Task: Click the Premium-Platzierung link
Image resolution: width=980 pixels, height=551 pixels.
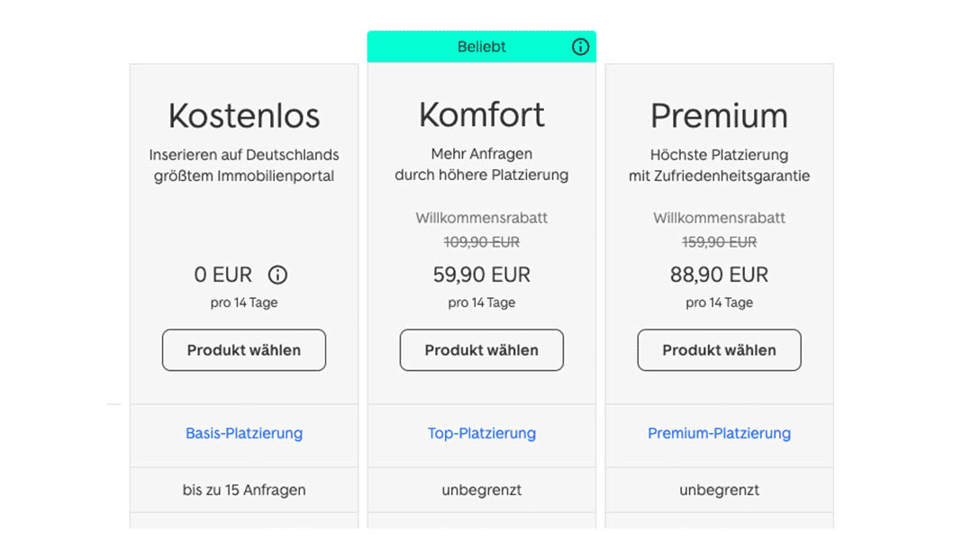Action: tap(719, 433)
